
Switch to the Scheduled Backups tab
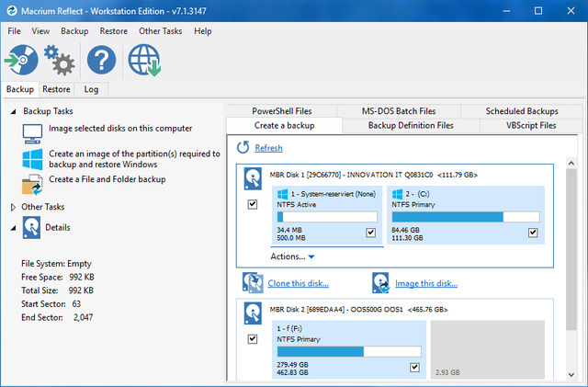521,111
